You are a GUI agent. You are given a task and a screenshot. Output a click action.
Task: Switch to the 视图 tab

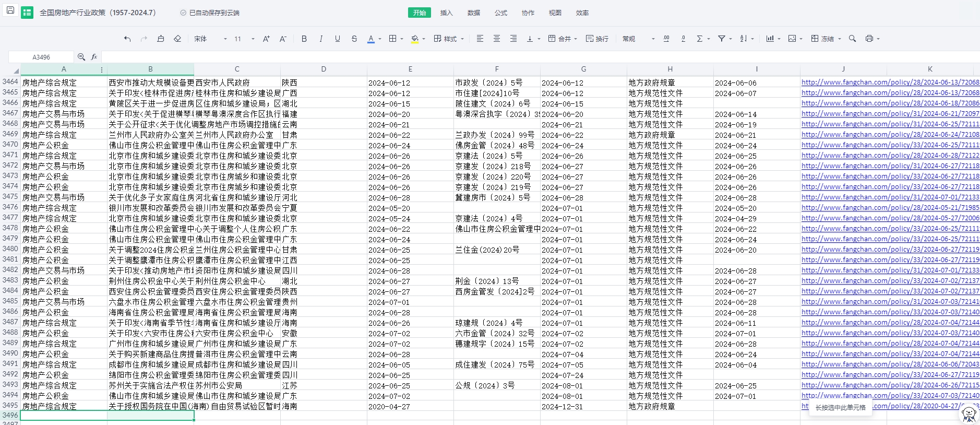pos(555,13)
